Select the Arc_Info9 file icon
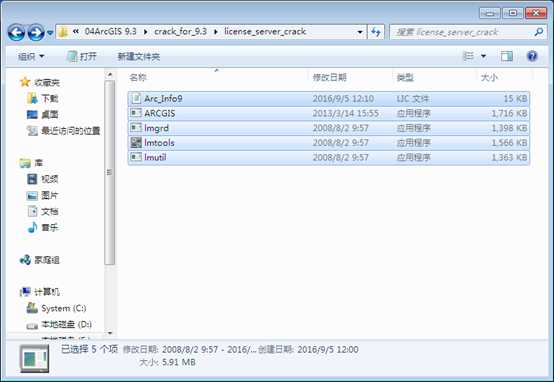 pos(136,98)
